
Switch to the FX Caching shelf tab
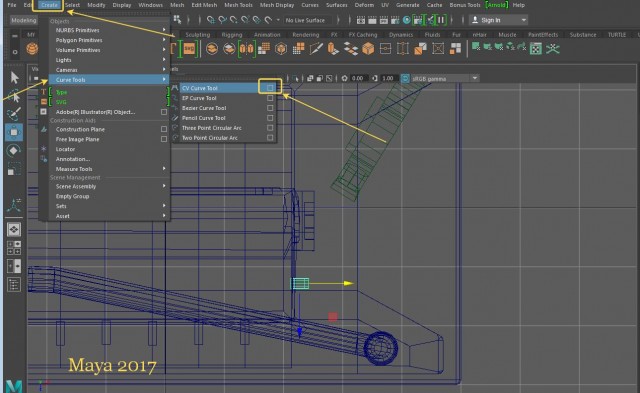(363, 35)
